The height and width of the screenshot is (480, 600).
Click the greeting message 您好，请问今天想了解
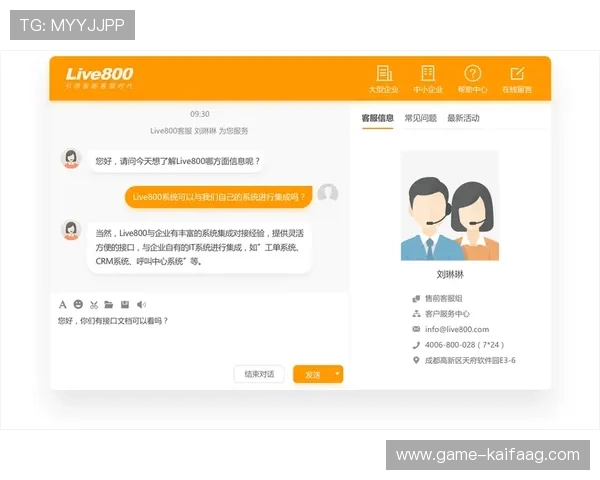[x=177, y=161]
